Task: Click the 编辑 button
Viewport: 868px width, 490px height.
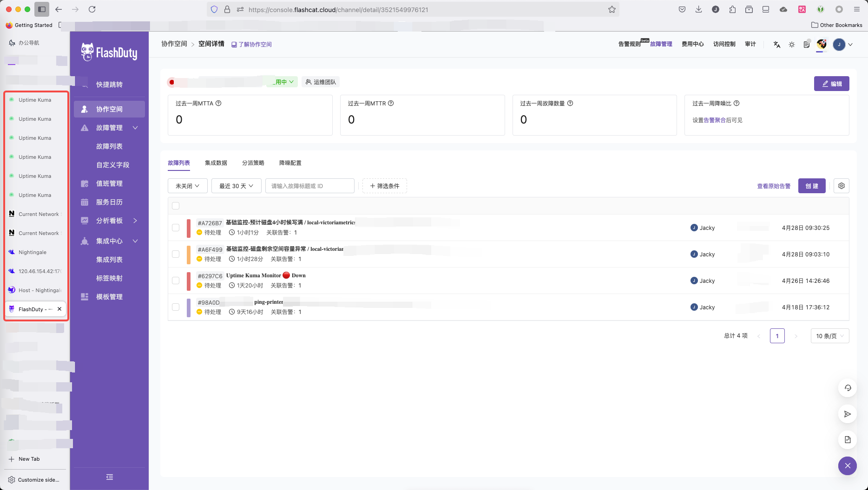Action: [x=832, y=84]
